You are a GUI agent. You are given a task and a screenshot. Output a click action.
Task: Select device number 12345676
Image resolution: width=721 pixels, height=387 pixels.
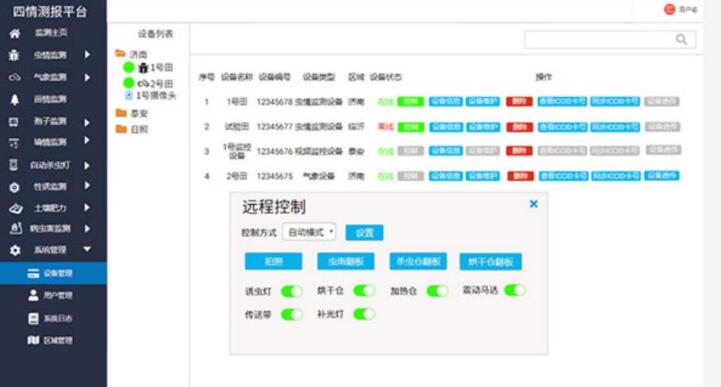pos(275,151)
